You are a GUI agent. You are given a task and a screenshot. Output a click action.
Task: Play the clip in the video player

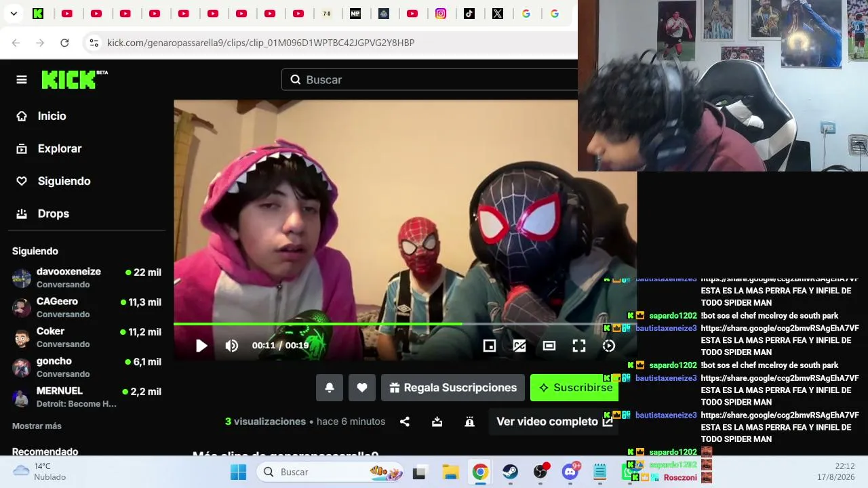[201, 346]
